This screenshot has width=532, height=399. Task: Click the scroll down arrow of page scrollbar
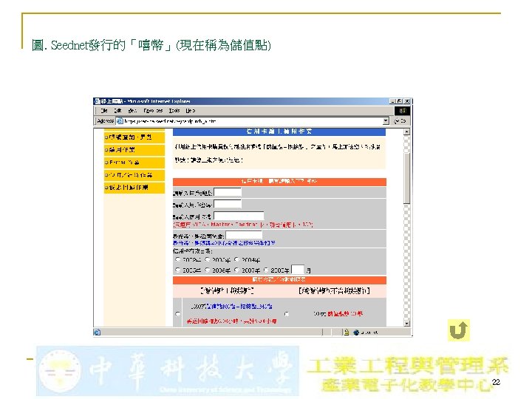click(407, 324)
